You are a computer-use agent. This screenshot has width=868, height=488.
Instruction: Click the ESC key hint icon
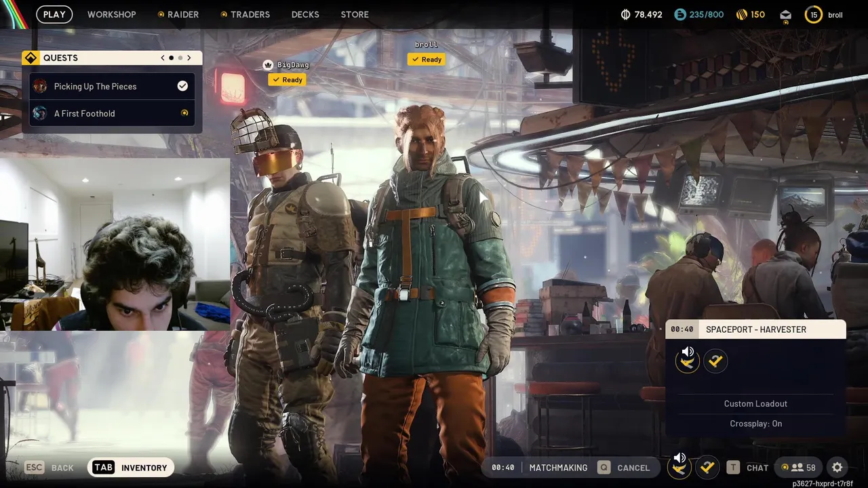[x=35, y=468]
